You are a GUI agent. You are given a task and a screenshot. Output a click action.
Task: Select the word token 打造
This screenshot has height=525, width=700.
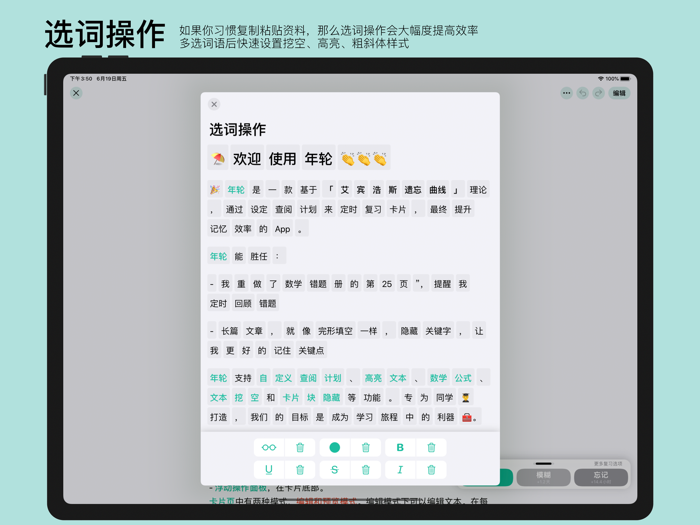pos(219,417)
